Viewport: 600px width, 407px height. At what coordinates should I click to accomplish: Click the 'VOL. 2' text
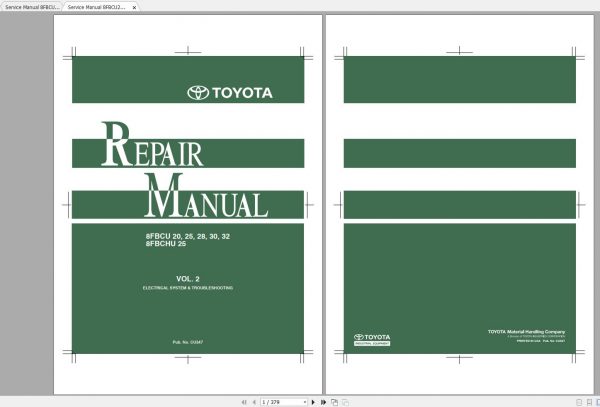coord(188,279)
